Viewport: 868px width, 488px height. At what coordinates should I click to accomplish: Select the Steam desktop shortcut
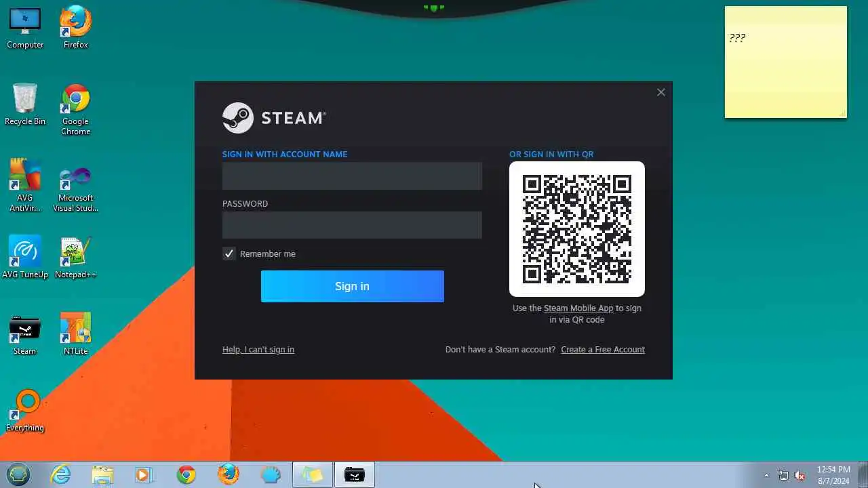tap(25, 334)
